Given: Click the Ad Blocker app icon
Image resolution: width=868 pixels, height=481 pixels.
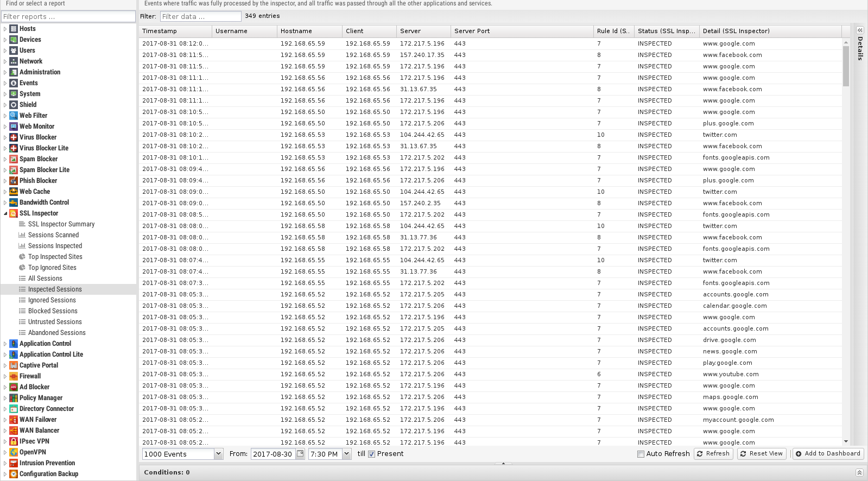Looking at the screenshot, I should [14, 387].
